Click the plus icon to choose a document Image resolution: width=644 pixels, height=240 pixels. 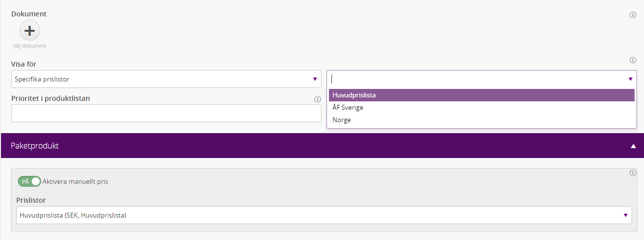30,31
